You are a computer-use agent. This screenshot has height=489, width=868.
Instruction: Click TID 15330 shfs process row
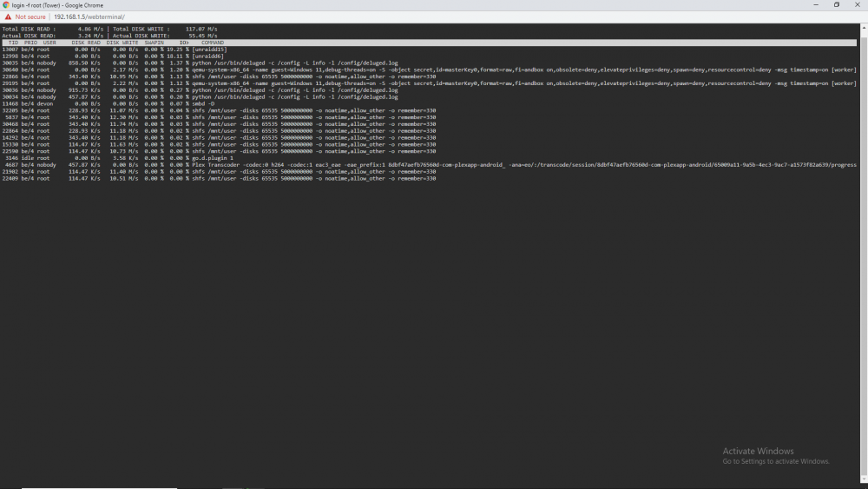(x=219, y=144)
